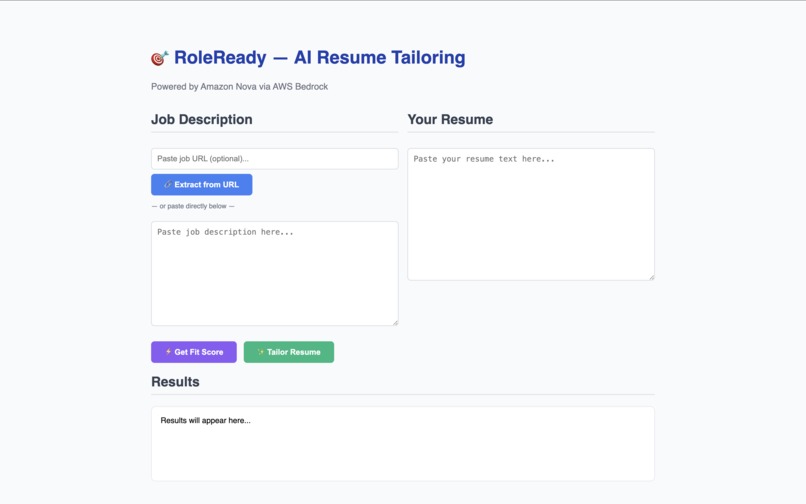Click the Your Resume heading
This screenshot has height=504, width=806.
tap(450, 119)
